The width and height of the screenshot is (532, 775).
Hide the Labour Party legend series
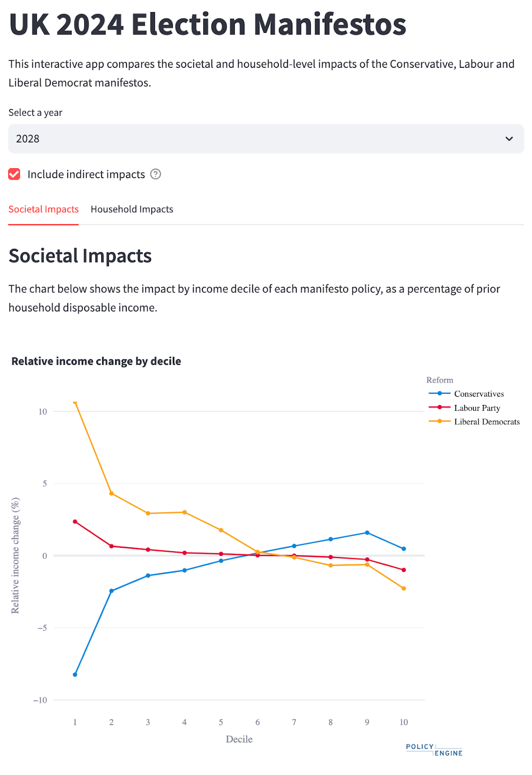coord(476,408)
